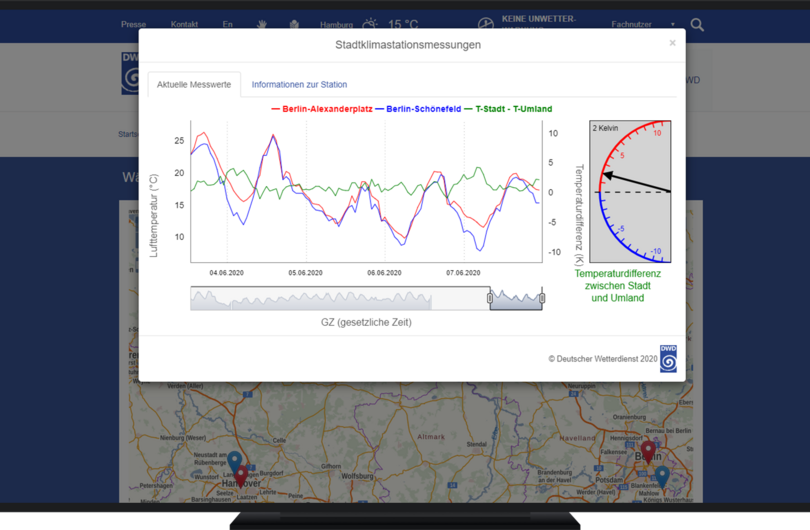Select the blue marker southeast of Berlin
Screen dimensions: 810x530
662,476
